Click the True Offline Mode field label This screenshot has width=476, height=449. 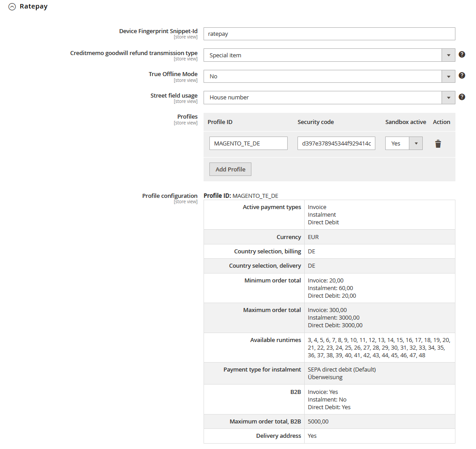(173, 74)
